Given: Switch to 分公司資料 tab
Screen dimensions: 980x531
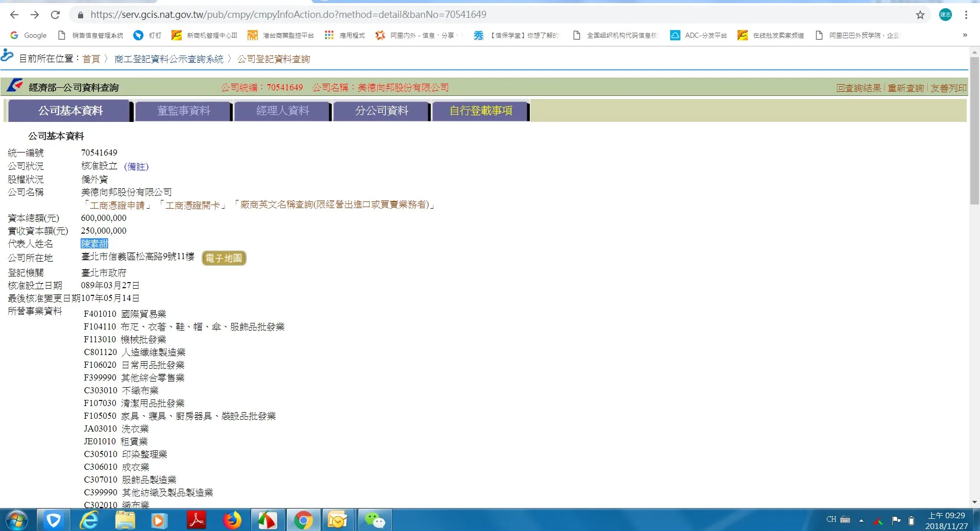Looking at the screenshot, I should (381, 111).
